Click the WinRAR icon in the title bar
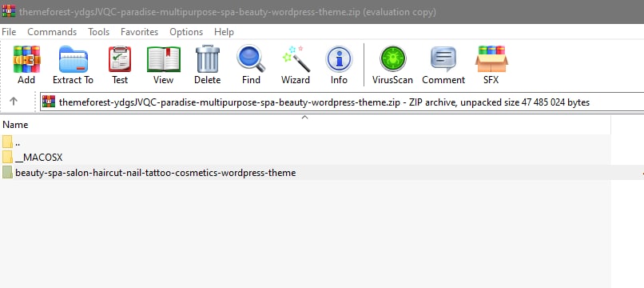Screen dimensions: 644x288 [9, 11]
